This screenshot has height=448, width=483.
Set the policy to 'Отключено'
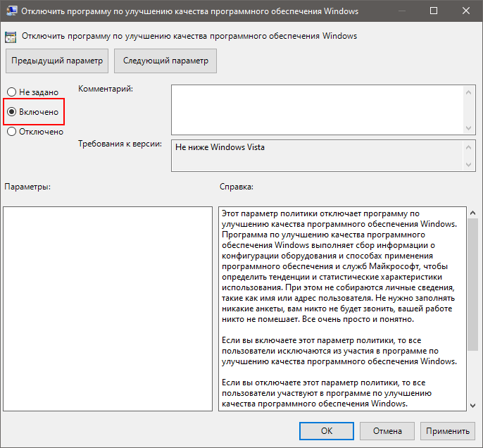[11, 132]
